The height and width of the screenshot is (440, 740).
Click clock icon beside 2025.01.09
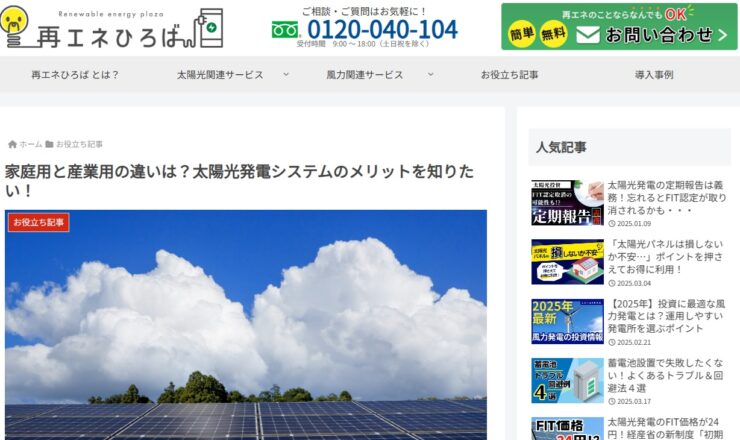tap(612, 224)
